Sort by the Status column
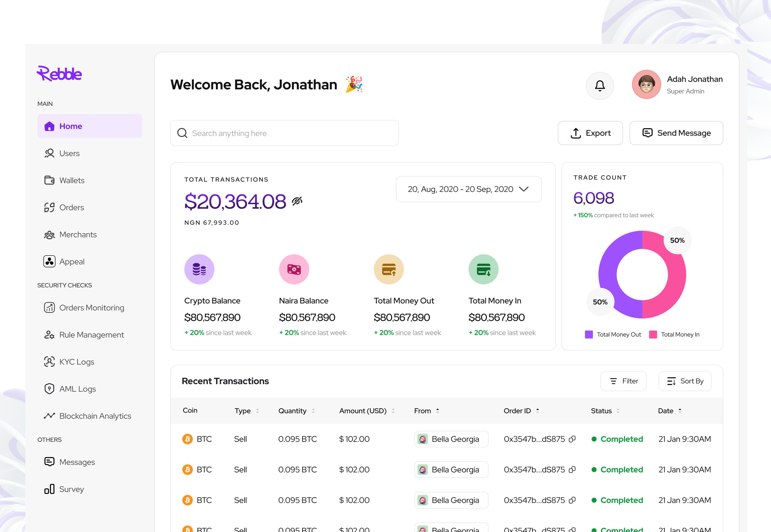The height and width of the screenshot is (532, 771). [618, 411]
